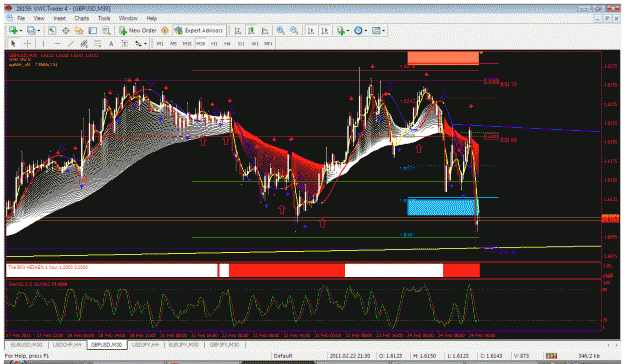Open the Charts menu
Image resolution: width=625 pixels, height=364 pixels.
tap(81, 18)
